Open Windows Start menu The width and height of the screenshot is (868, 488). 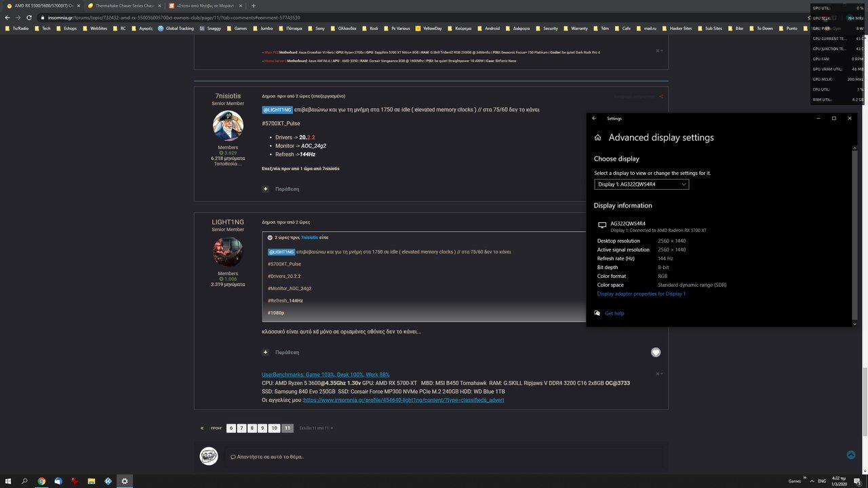pos(8,481)
